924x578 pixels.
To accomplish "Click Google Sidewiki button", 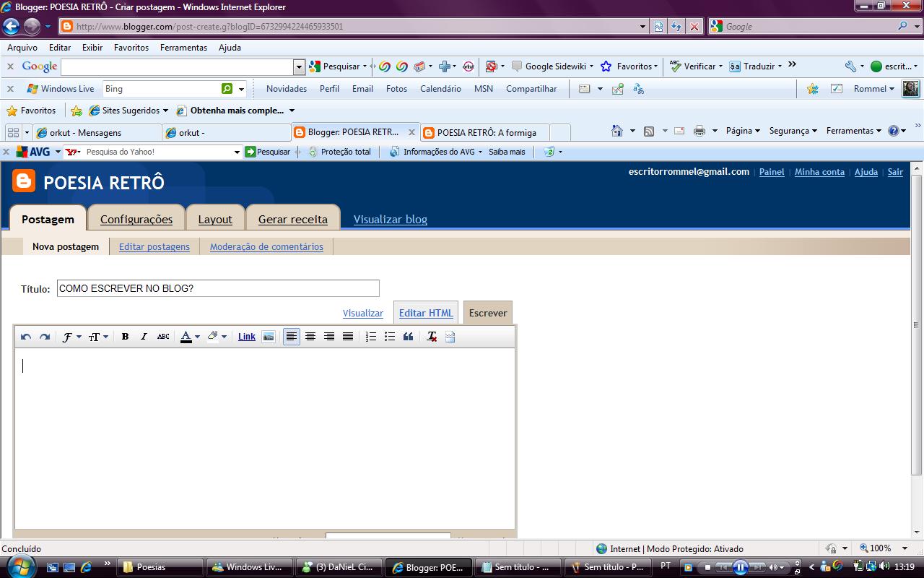I will tap(552, 66).
